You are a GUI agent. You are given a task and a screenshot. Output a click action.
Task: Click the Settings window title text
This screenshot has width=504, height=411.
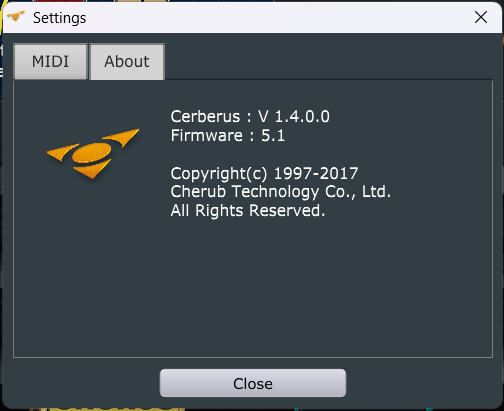point(60,18)
